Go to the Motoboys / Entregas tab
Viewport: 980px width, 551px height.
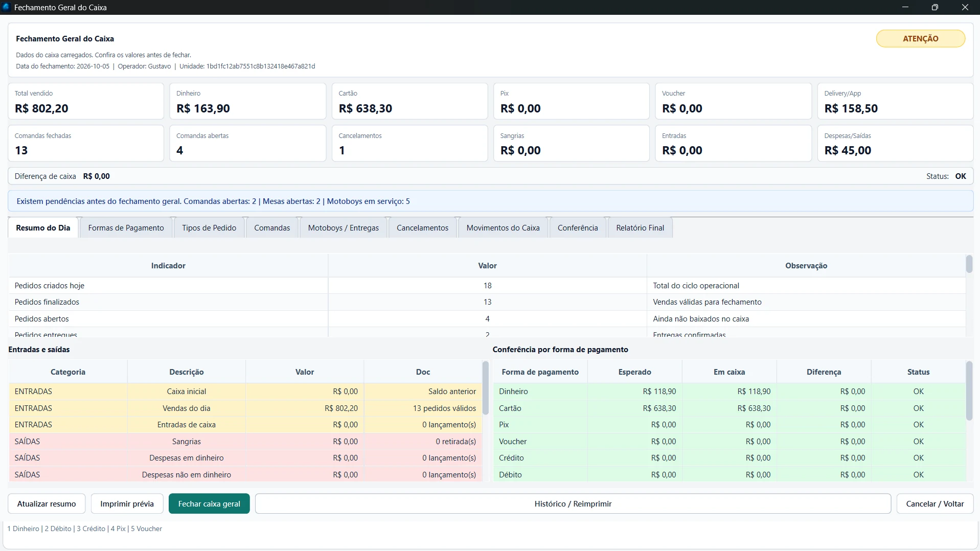point(344,228)
